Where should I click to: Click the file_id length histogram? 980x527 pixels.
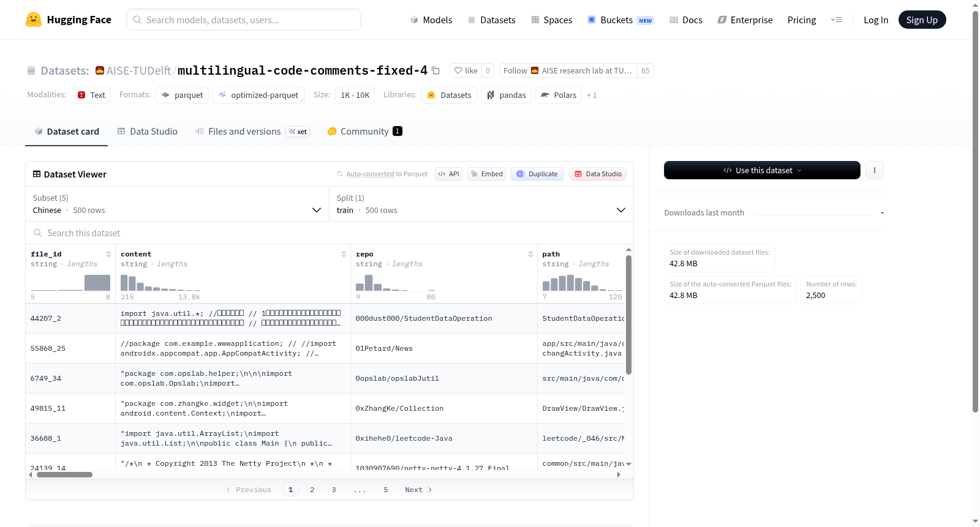[x=70, y=283]
